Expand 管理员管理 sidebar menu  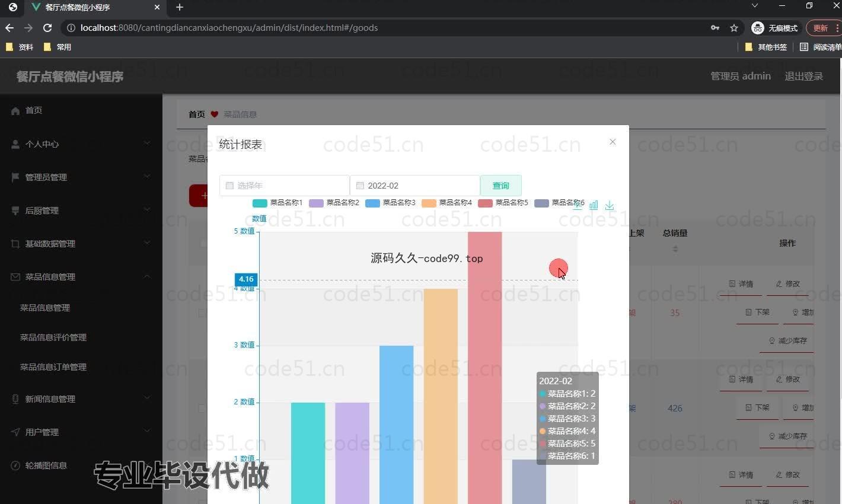tap(81, 177)
